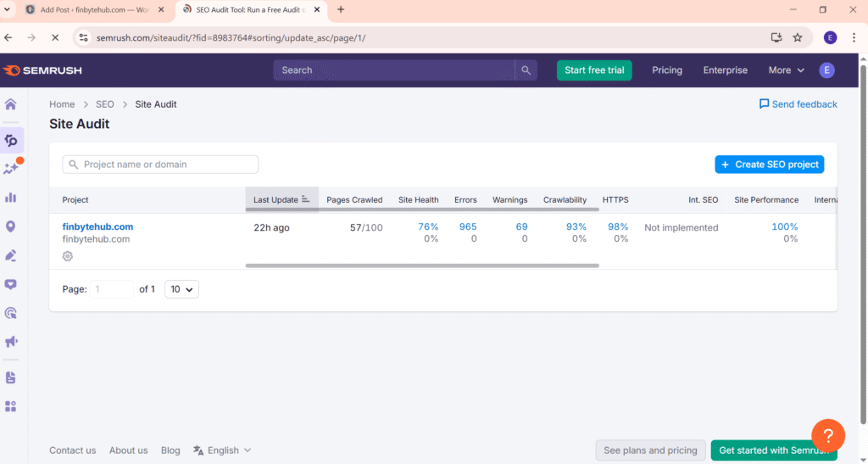
Task: Bookmark this page with the star icon
Action: tap(798, 37)
